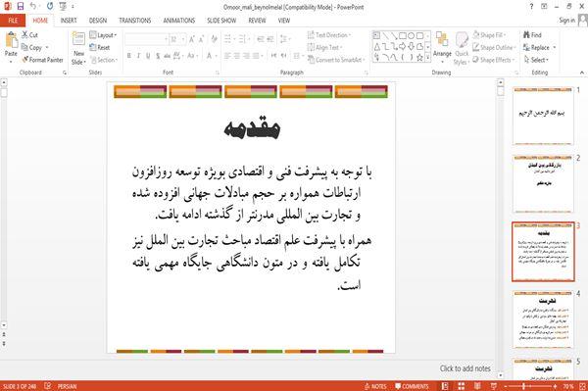
Task: Open Text Direction dropdown
Action: tap(329, 35)
